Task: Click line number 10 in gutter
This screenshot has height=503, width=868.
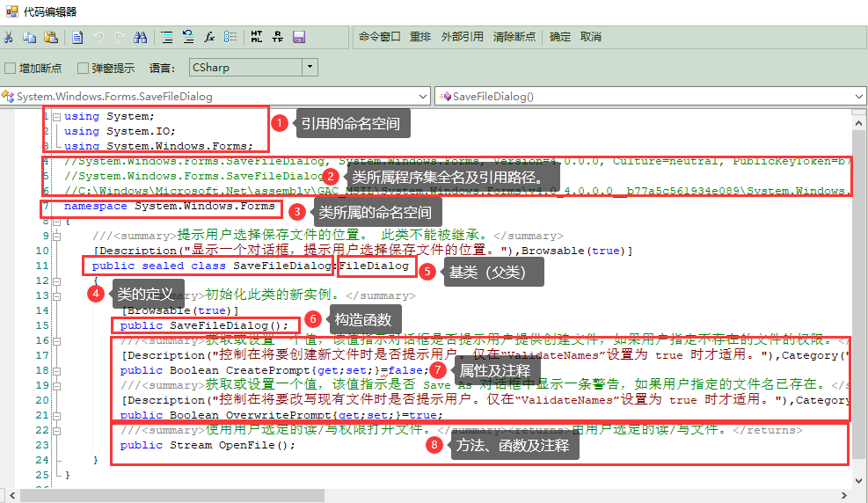Action: coord(42,251)
